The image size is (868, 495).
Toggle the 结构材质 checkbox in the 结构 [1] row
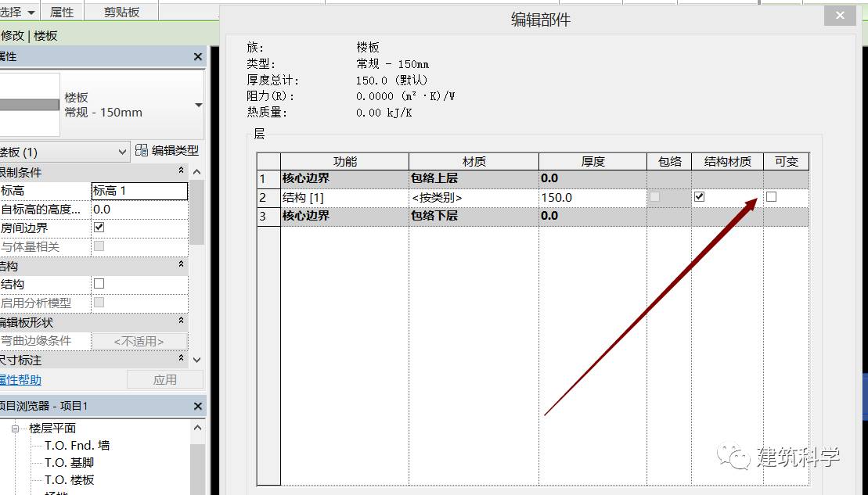coord(699,196)
